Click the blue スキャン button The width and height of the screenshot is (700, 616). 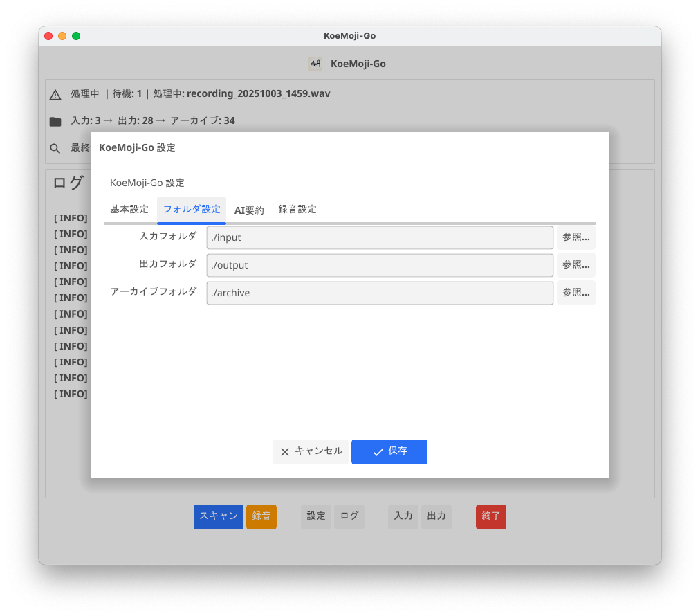(x=219, y=516)
